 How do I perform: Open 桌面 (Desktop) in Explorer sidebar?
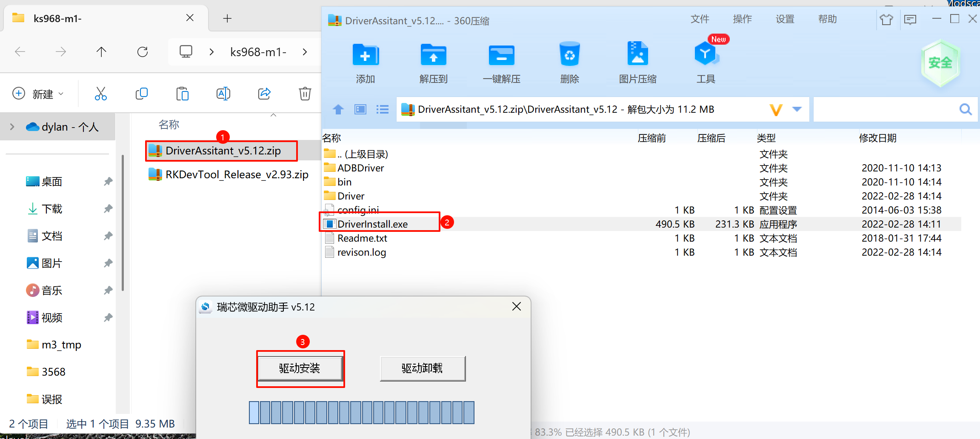(44, 182)
